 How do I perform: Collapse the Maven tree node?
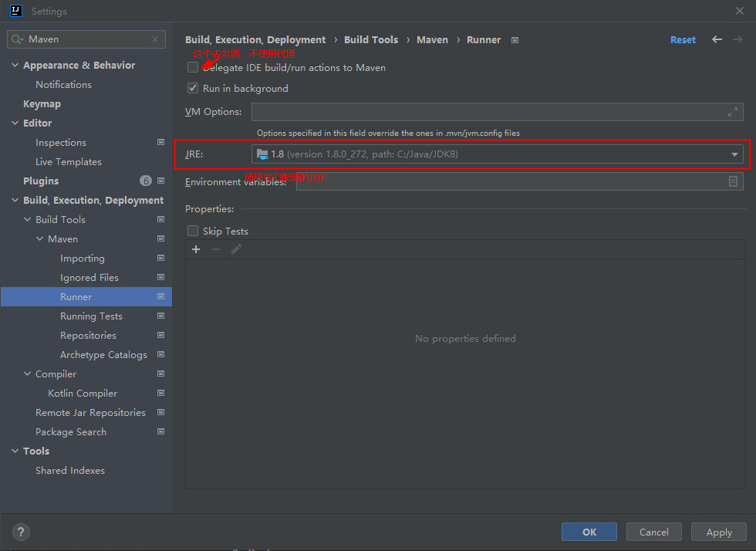(x=39, y=238)
